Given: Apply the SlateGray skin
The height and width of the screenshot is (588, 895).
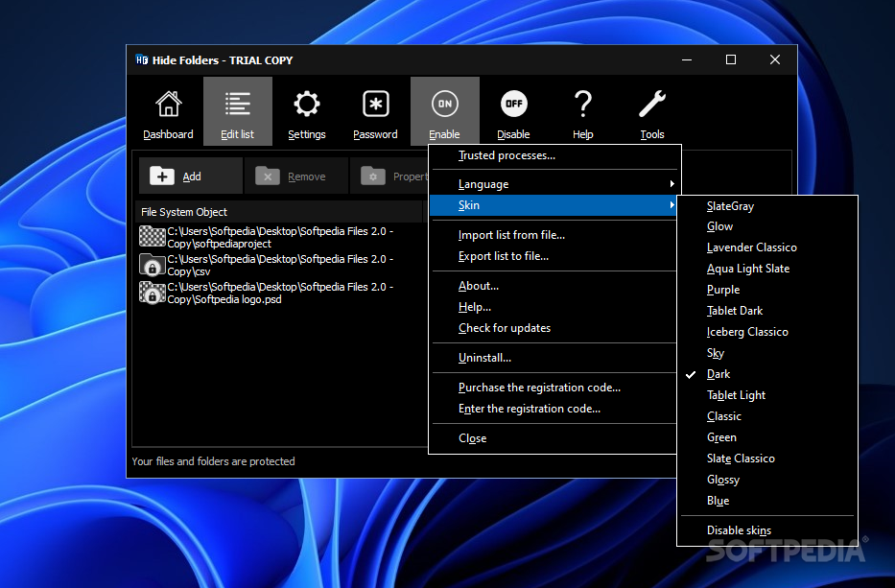Looking at the screenshot, I should click(x=767, y=206).
